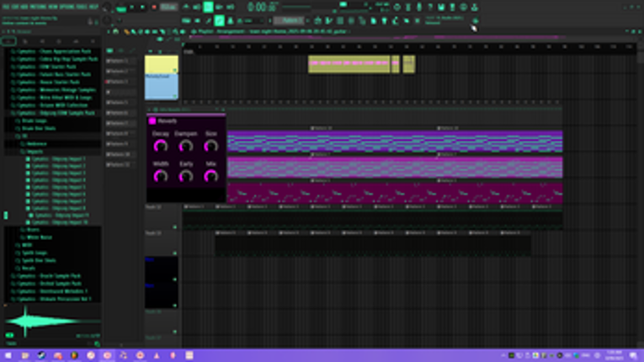Expand the Drum Loops folder
Viewport: 644px width, 362px height.
[34, 120]
